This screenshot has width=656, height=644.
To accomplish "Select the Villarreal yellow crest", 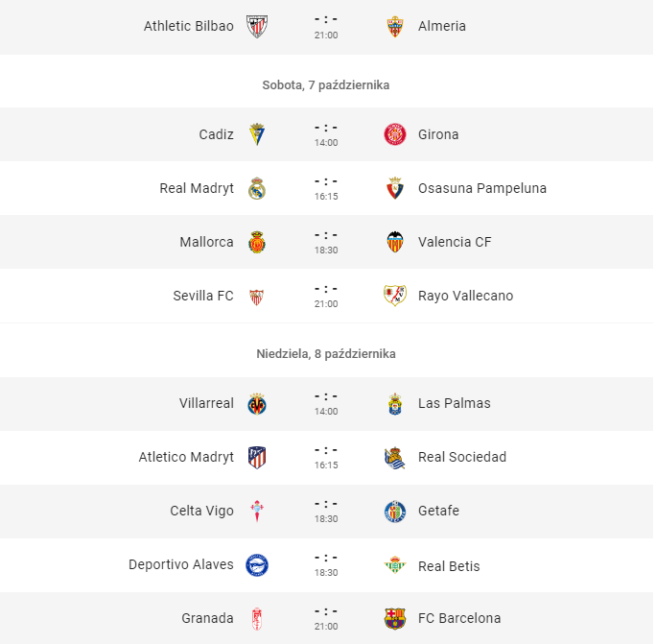I will (257, 404).
